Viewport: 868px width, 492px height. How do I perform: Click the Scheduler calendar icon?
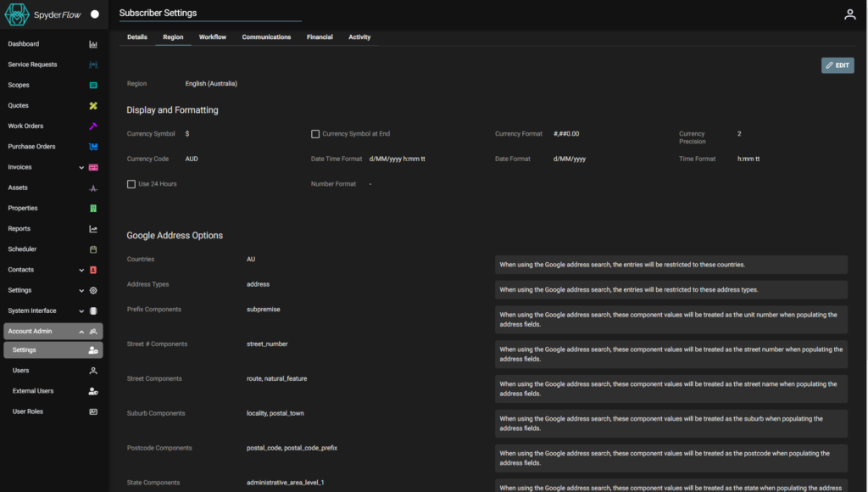(93, 249)
